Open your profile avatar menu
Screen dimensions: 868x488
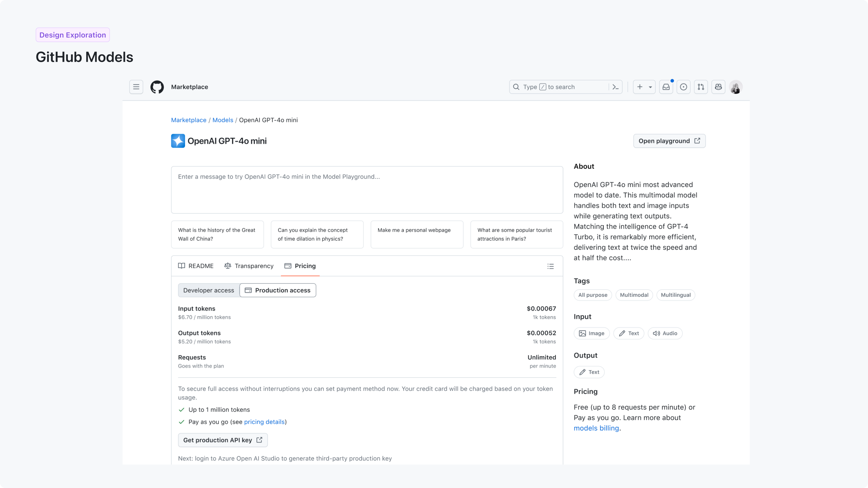(x=736, y=87)
